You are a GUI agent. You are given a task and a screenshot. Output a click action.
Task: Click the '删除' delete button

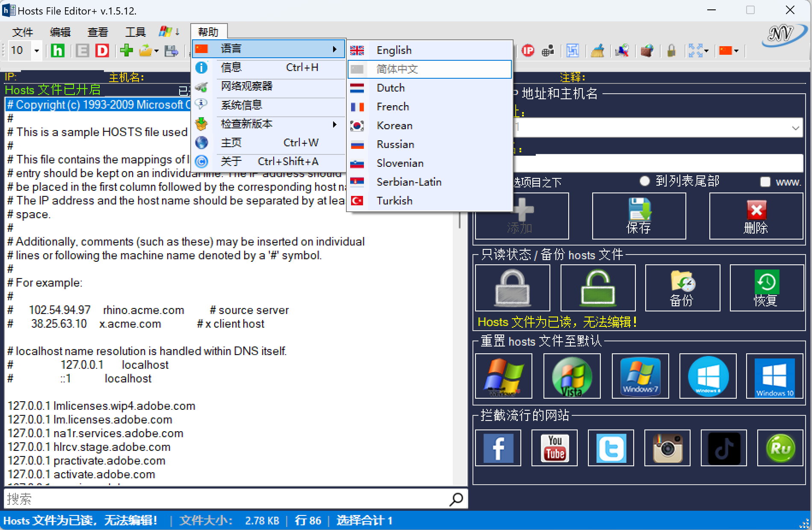(x=756, y=216)
